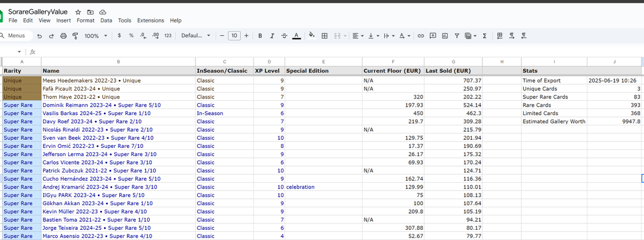Toggle strikethrough formatting
644x240 pixels.
[284, 36]
